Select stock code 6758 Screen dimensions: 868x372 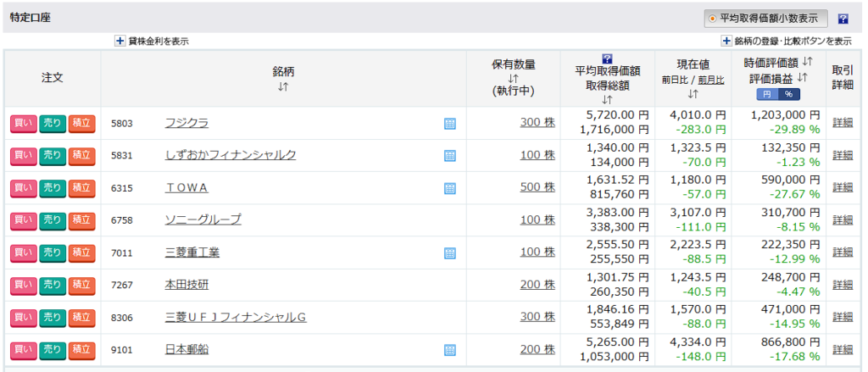[122, 221]
